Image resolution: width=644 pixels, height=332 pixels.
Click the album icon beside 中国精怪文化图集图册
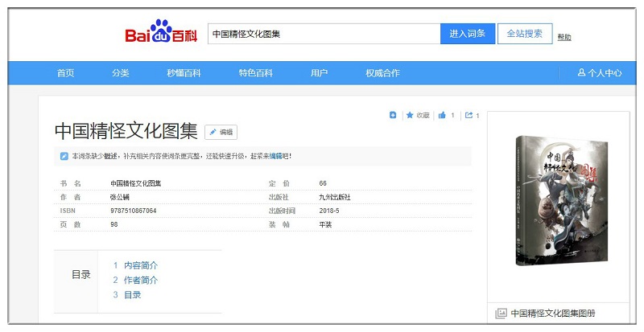click(501, 314)
